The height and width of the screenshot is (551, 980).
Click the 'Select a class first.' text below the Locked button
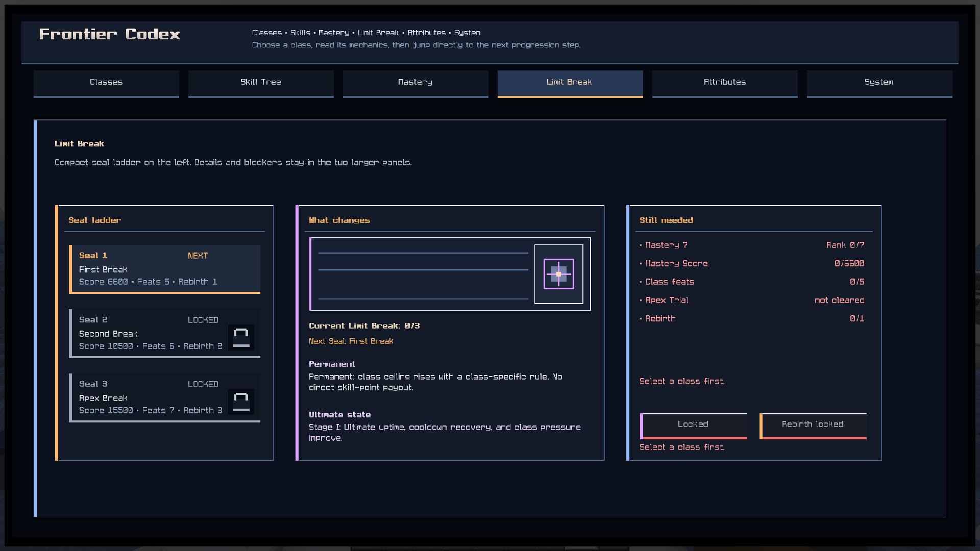point(682,447)
